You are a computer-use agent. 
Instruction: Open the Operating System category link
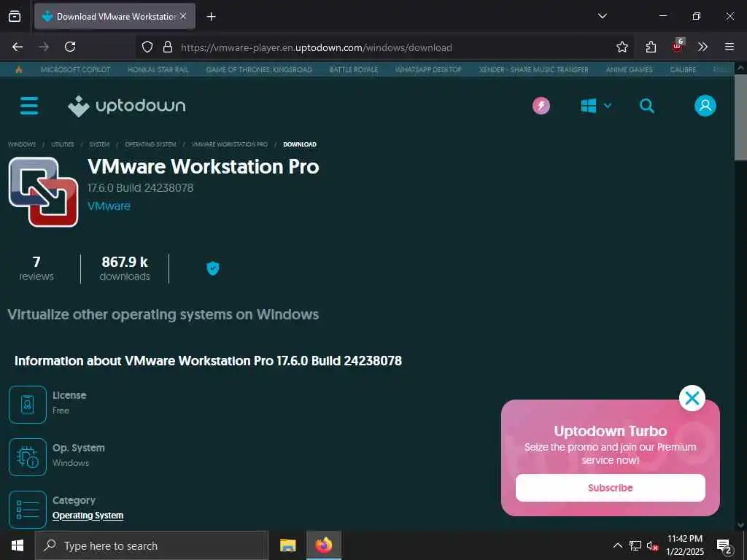(x=88, y=516)
